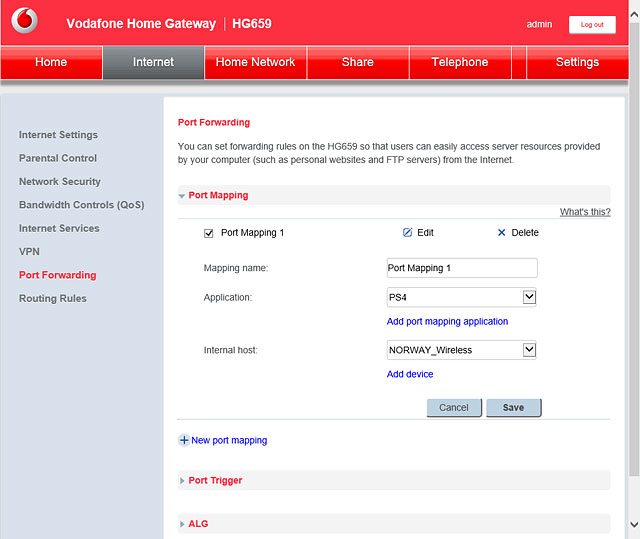Open Routing Rules in sidebar
Viewport: 640px width, 539px height.
(53, 298)
